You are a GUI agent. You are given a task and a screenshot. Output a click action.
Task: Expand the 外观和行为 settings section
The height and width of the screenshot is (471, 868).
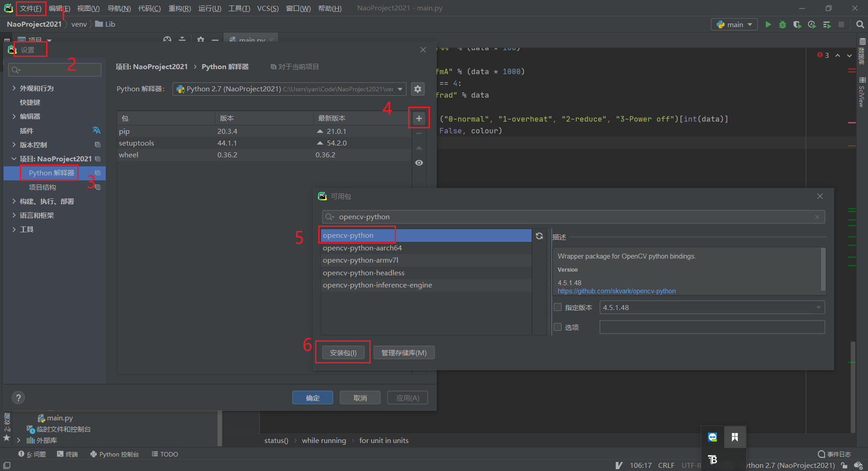tap(14, 88)
